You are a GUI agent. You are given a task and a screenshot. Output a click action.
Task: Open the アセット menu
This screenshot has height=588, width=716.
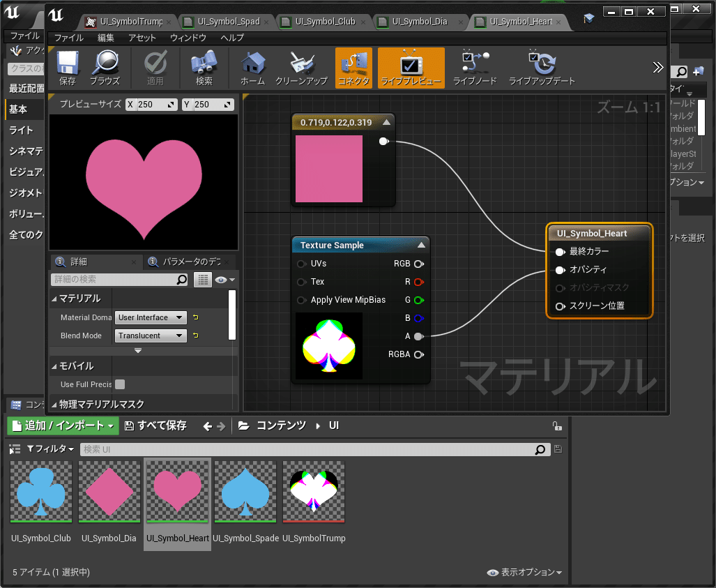[x=142, y=38]
